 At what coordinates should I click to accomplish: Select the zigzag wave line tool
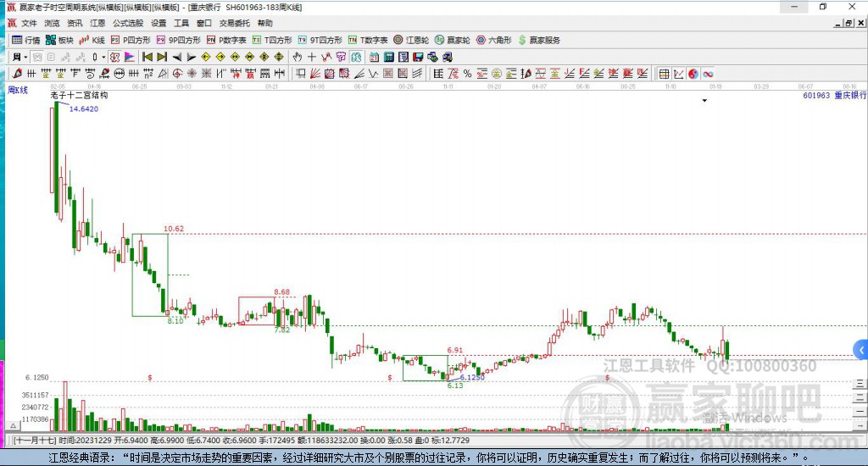pyautogui.click(x=373, y=74)
